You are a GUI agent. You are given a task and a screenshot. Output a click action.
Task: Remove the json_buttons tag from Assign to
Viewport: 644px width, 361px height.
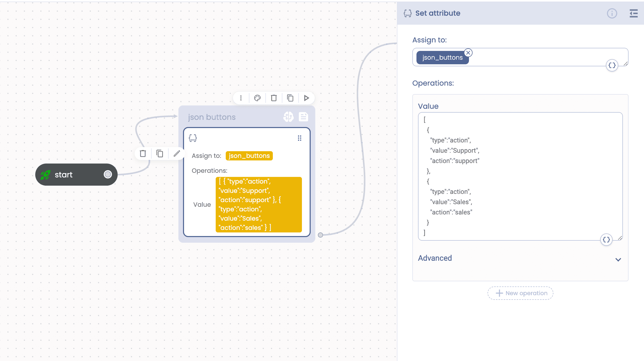[468, 53]
